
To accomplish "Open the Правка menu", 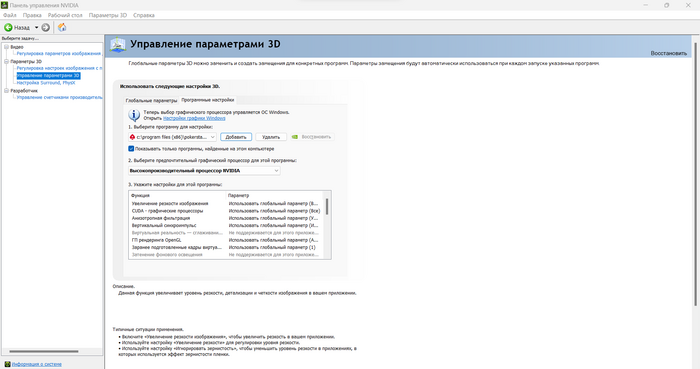I will click(32, 15).
